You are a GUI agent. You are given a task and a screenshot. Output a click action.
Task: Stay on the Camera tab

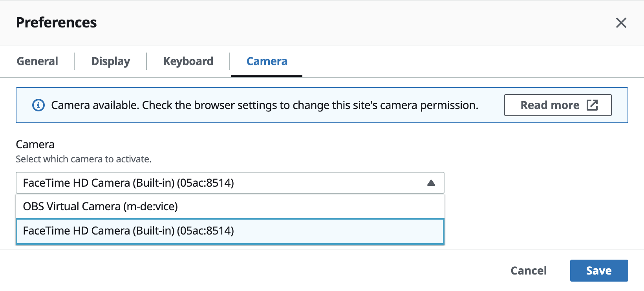coord(267,61)
